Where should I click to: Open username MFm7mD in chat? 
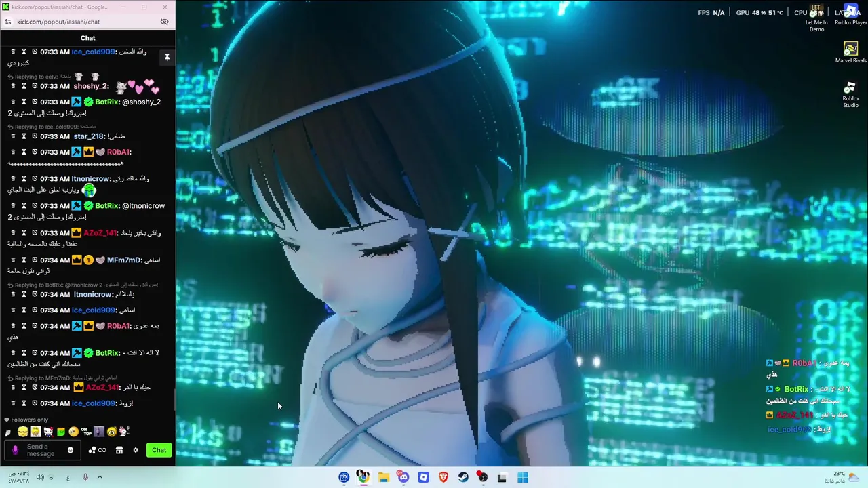[x=124, y=260]
